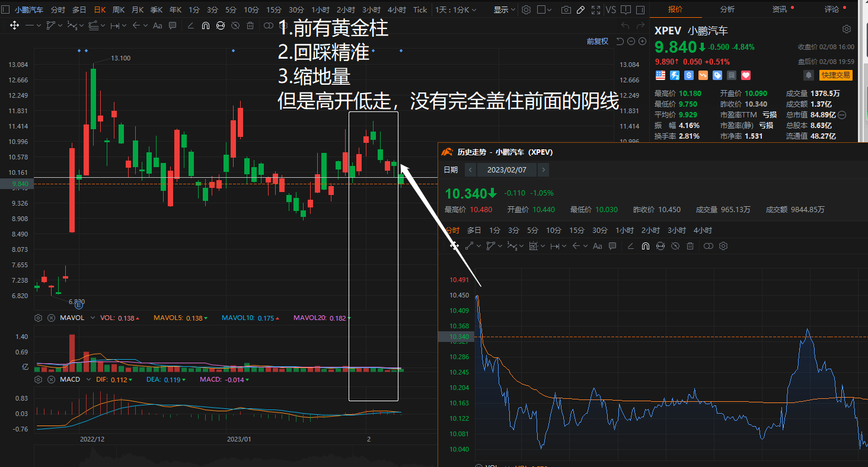Click the sync drawings icon in main chart toolbar
Viewport: 868px width, 467px height.
[x=221, y=25]
